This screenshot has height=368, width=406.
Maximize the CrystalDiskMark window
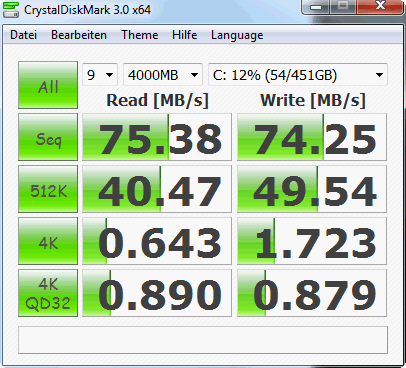(343, 7)
